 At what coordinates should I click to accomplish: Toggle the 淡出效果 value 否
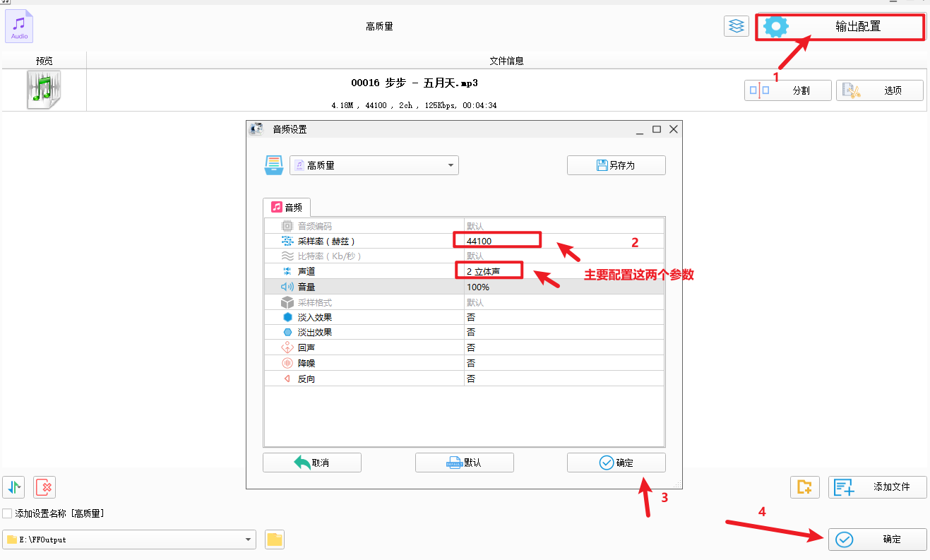(471, 332)
